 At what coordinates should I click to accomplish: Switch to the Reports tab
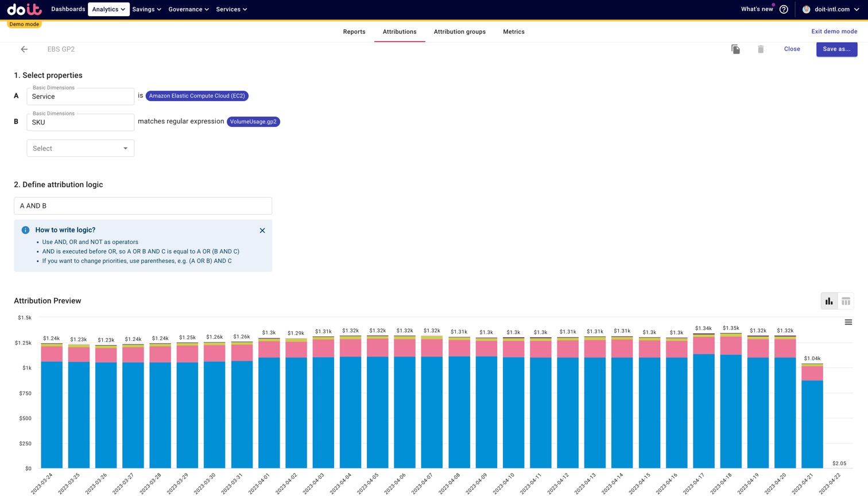[354, 32]
